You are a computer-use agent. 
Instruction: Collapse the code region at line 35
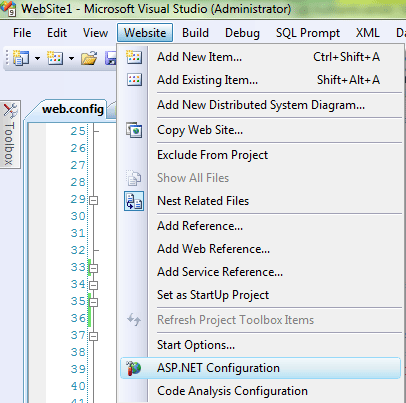pos(94,302)
